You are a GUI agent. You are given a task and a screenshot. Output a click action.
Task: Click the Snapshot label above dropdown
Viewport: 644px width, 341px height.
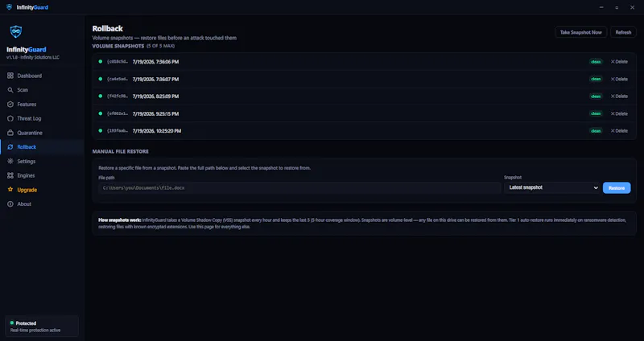pos(513,178)
